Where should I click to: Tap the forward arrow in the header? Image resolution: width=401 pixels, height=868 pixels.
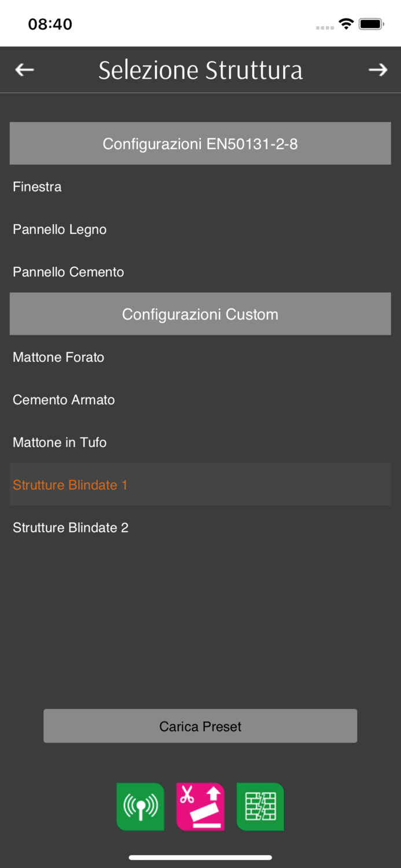(377, 70)
